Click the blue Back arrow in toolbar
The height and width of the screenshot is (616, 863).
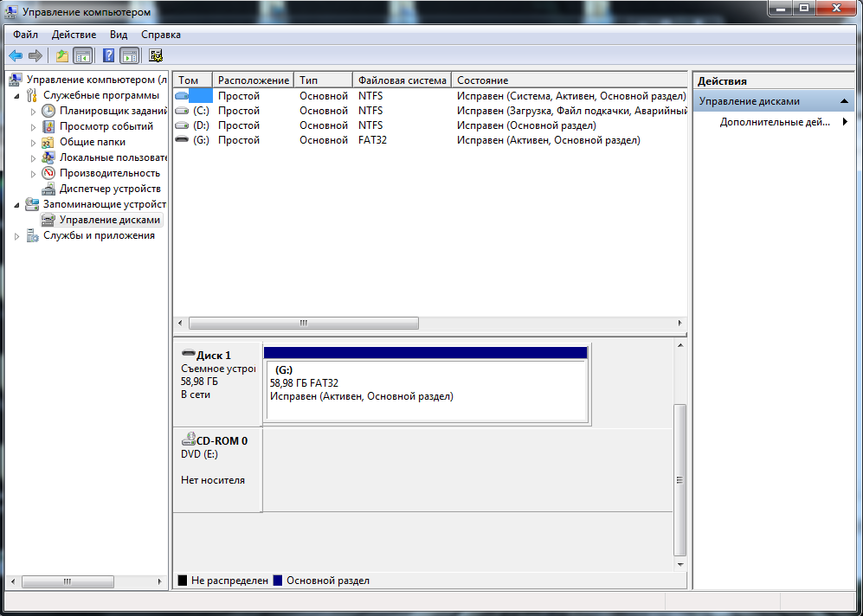[x=16, y=56]
